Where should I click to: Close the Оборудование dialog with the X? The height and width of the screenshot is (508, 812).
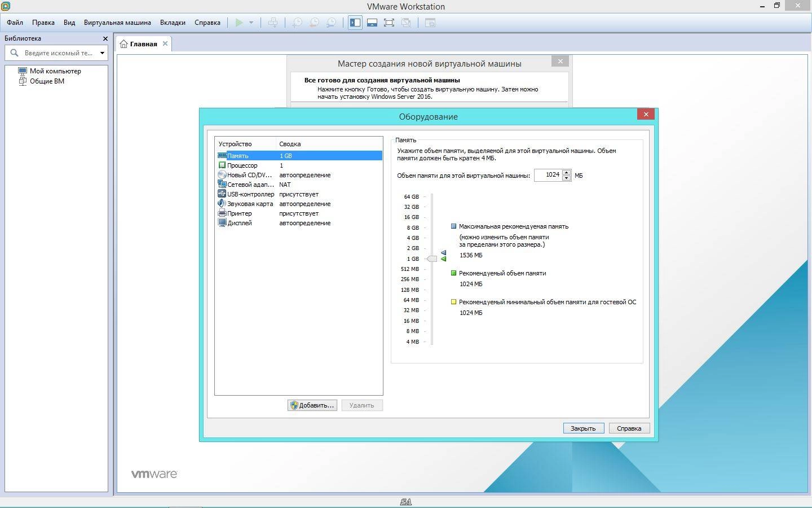(646, 114)
